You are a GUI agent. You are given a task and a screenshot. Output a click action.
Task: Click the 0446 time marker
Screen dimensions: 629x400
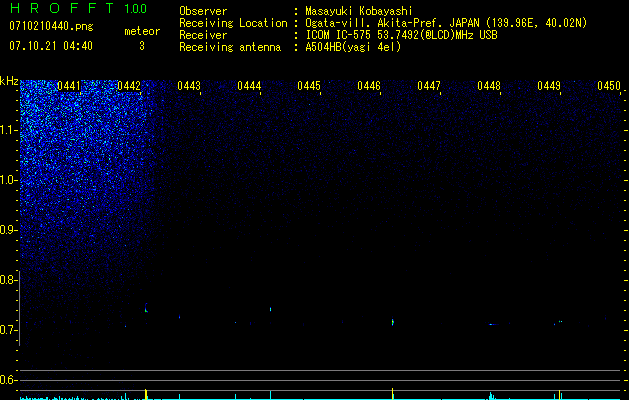click(x=369, y=86)
